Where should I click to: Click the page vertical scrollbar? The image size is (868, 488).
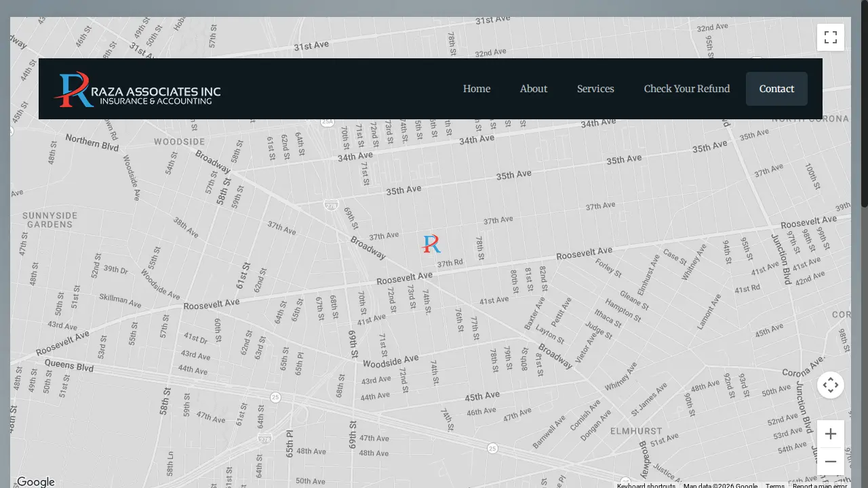(865, 105)
